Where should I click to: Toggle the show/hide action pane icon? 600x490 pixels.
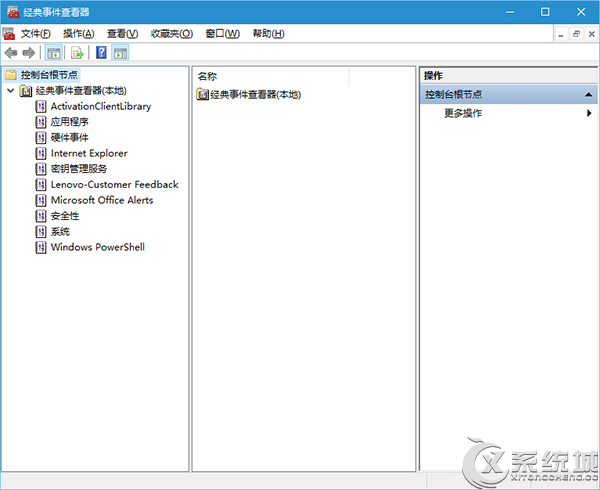click(120, 53)
